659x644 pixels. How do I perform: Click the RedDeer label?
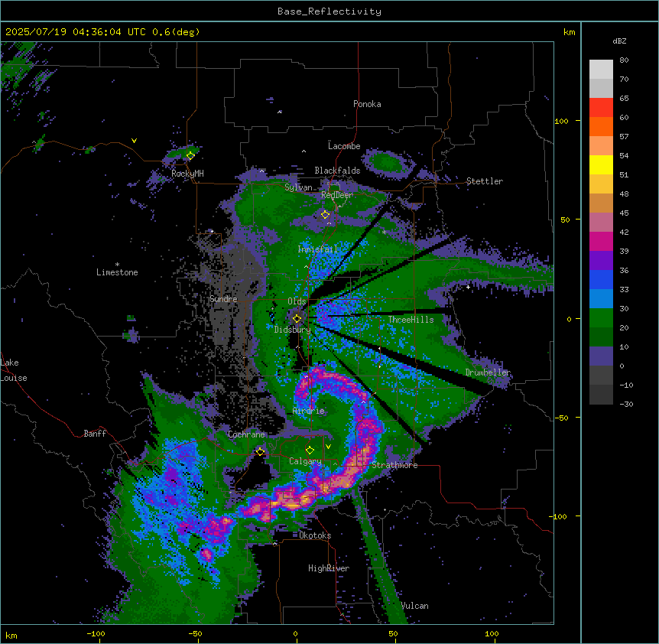[337, 195]
